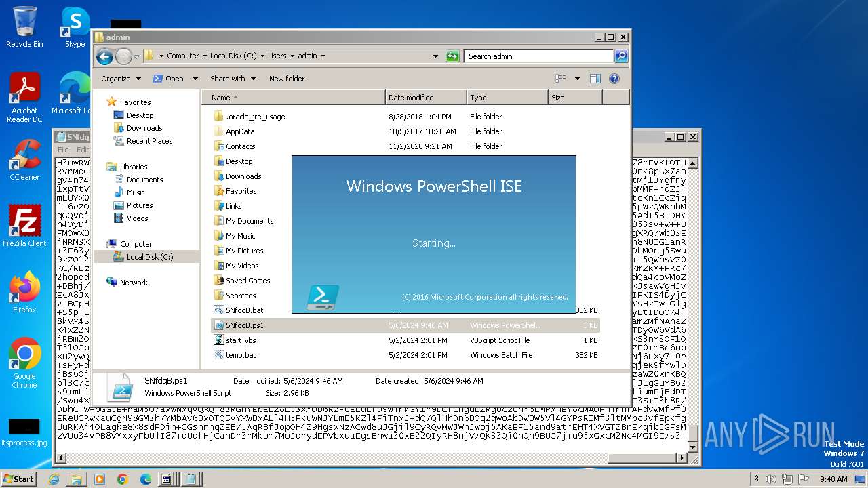The width and height of the screenshot is (868, 488).
Task: Select the AppData folder
Action: 240,131
